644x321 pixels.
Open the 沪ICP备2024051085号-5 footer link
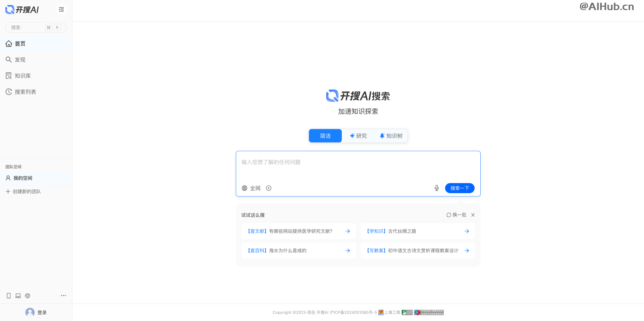tap(353, 312)
